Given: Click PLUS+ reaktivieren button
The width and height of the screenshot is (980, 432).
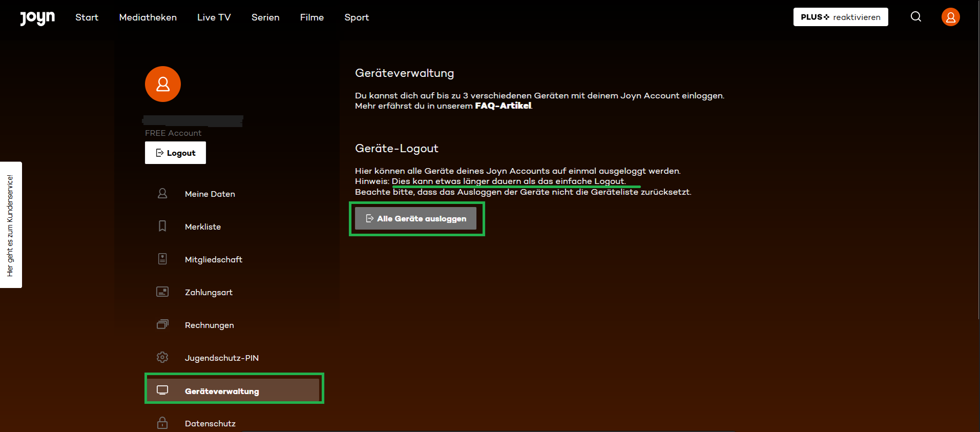Looking at the screenshot, I should pos(841,17).
